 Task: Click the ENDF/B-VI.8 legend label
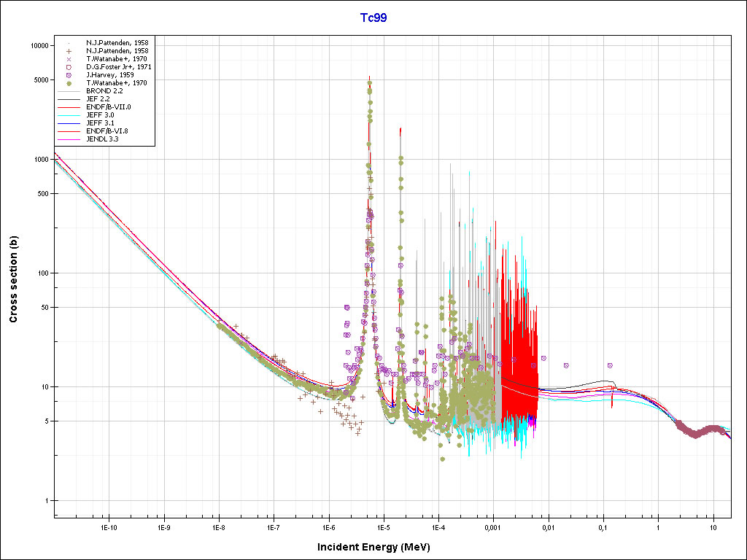point(109,131)
